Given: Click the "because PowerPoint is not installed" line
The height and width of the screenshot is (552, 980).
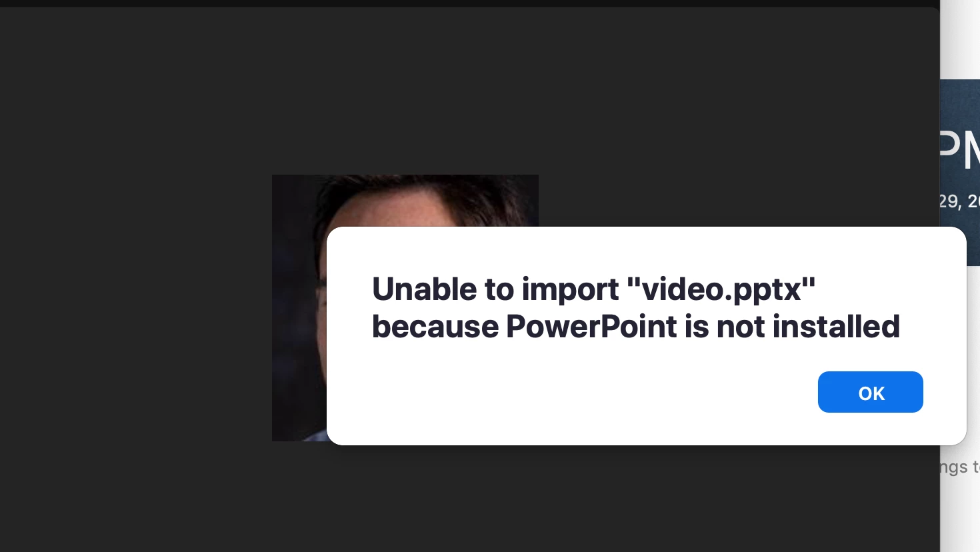Looking at the screenshot, I should pyautogui.click(x=636, y=327).
